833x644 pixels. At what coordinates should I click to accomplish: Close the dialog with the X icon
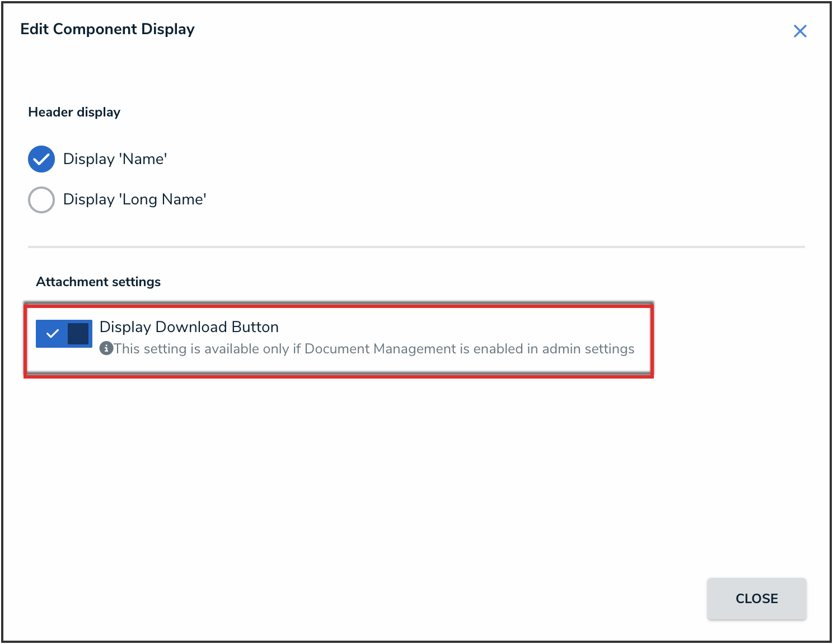pyautogui.click(x=800, y=31)
